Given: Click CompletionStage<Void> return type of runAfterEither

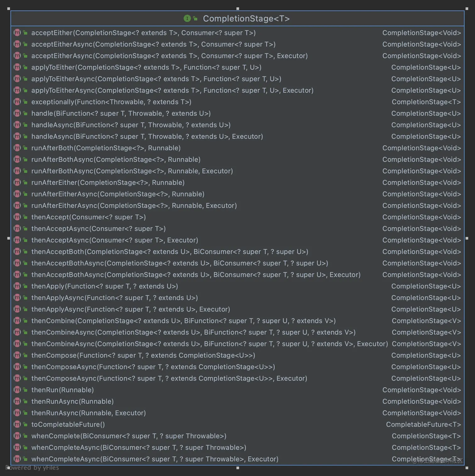Looking at the screenshot, I should [422, 183].
